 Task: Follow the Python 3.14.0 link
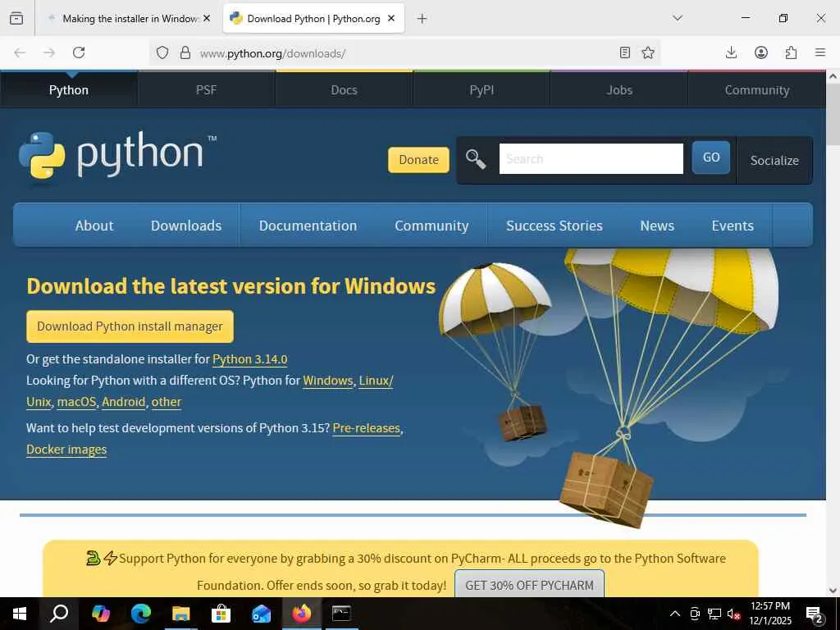tap(249, 359)
